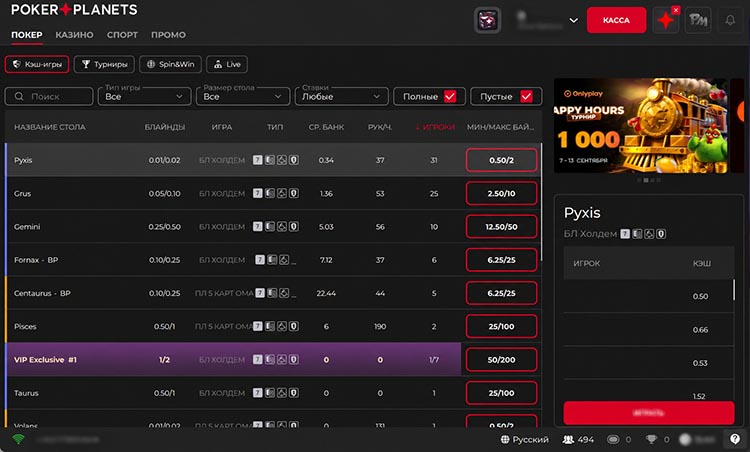Open the Happy Hours 1000 promo banner
This screenshot has height=452, width=750.
[641, 126]
